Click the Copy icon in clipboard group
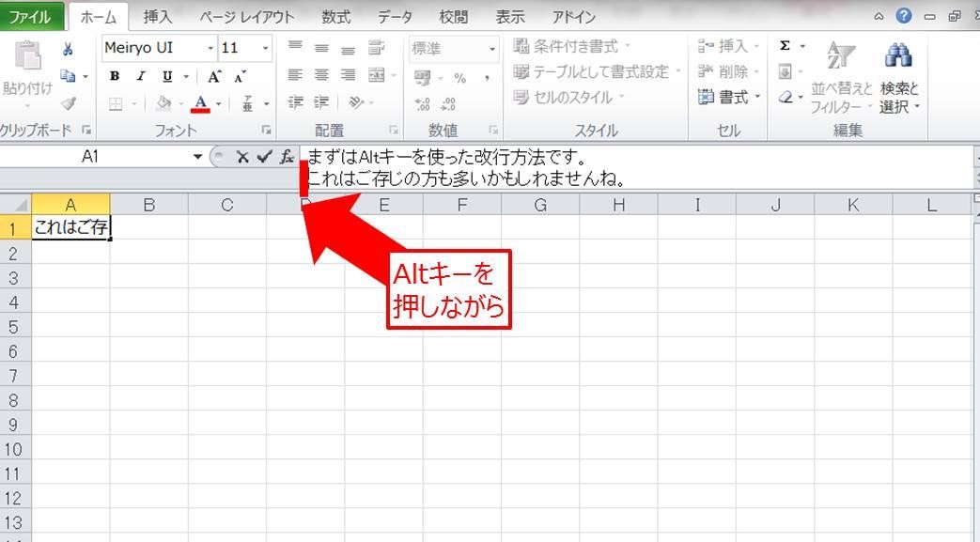Image resolution: width=980 pixels, height=542 pixels. click(68, 76)
